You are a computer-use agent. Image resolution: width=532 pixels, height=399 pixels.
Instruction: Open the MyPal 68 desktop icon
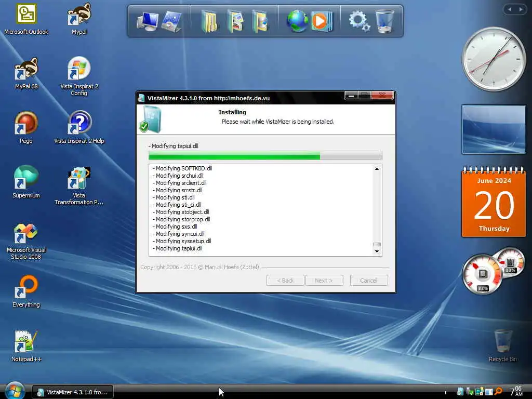click(26, 73)
